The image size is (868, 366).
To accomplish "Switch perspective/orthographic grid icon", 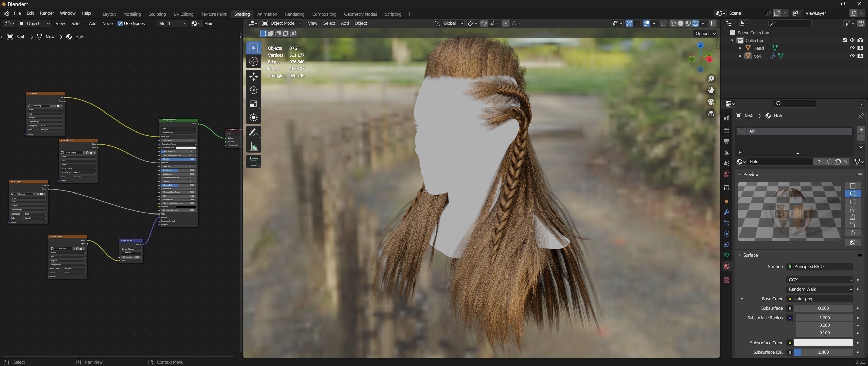I will click(x=711, y=113).
